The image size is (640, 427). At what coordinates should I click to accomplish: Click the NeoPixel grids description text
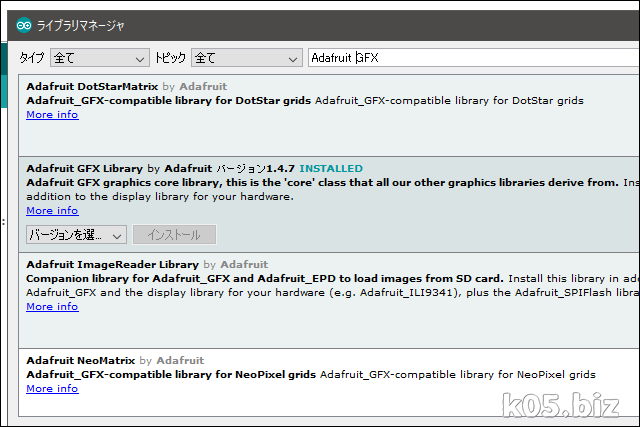[311, 375]
